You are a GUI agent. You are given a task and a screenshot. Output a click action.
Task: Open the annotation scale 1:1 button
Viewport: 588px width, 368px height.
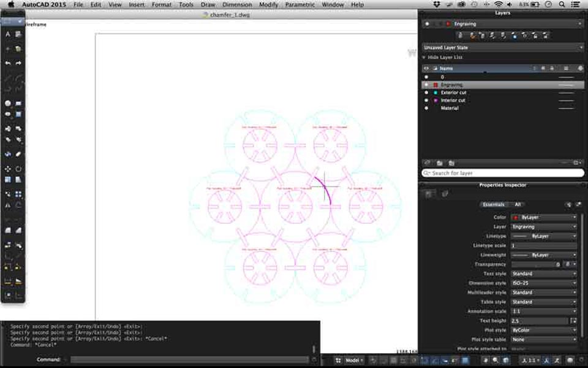[x=529, y=361]
